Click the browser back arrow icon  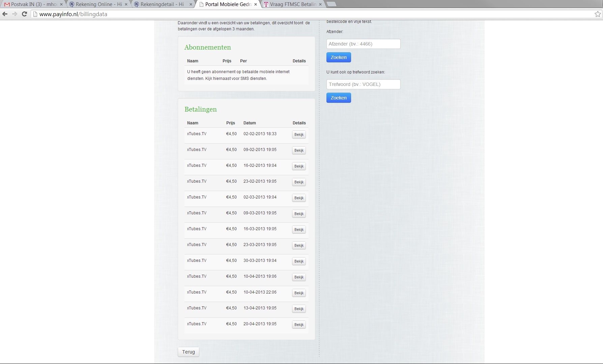5,14
